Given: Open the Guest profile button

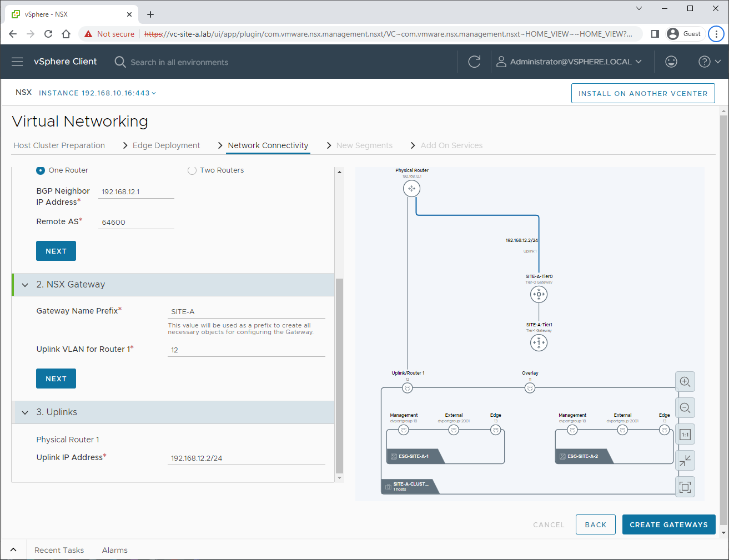Looking at the screenshot, I should [x=685, y=34].
